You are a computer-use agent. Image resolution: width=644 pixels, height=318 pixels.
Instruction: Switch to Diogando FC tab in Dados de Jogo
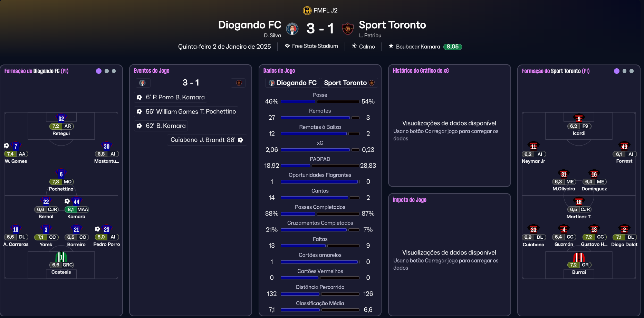(293, 83)
